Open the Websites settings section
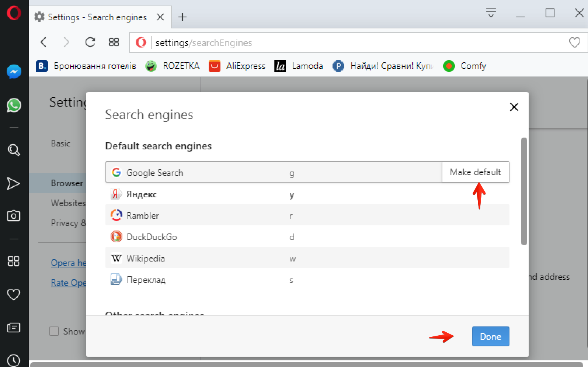The image size is (588, 367). [x=69, y=203]
